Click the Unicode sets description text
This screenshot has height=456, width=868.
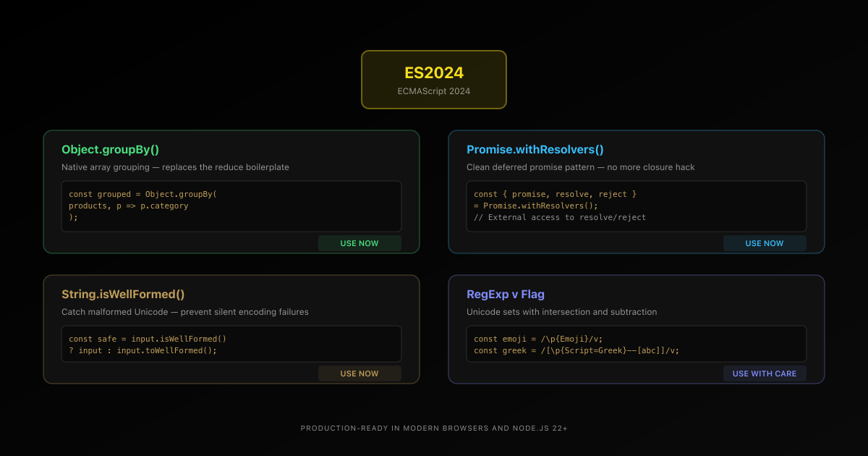point(562,312)
